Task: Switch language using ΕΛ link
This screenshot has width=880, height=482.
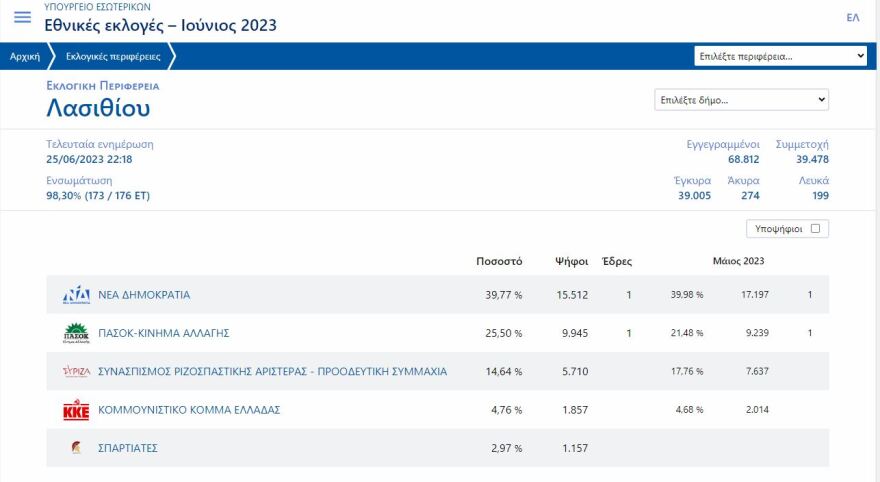Action: pyautogui.click(x=852, y=18)
